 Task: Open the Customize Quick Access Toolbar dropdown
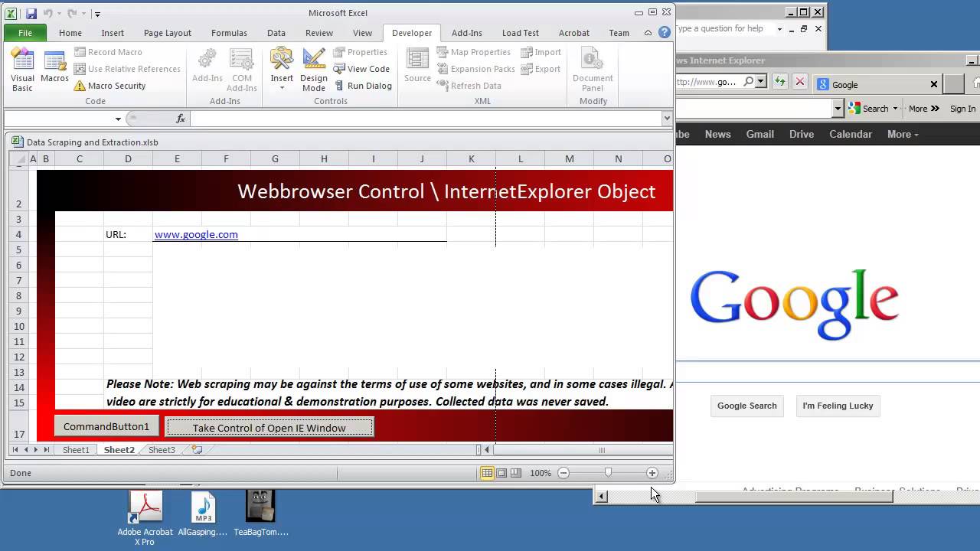coord(97,14)
